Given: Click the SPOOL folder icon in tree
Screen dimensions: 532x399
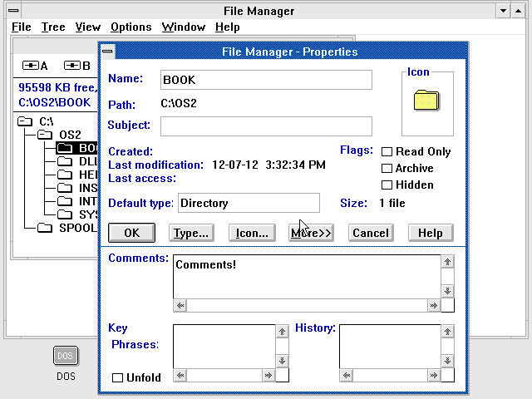Looking at the screenshot, I should pos(45,228).
